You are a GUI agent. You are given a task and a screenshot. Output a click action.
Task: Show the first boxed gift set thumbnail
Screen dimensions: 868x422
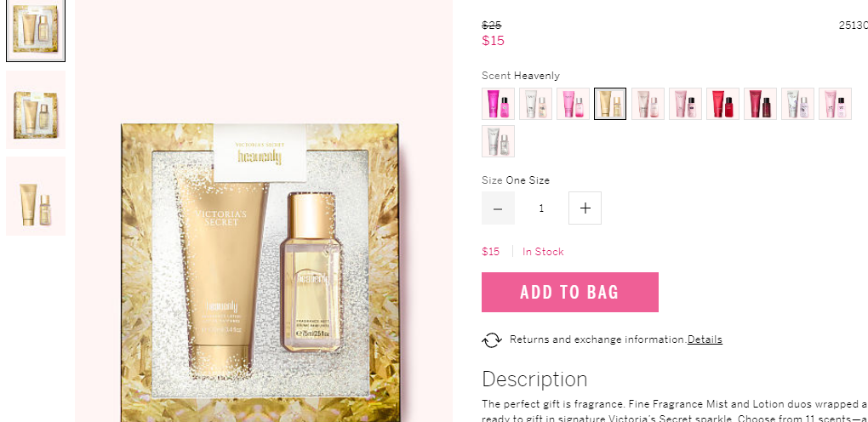click(x=36, y=30)
